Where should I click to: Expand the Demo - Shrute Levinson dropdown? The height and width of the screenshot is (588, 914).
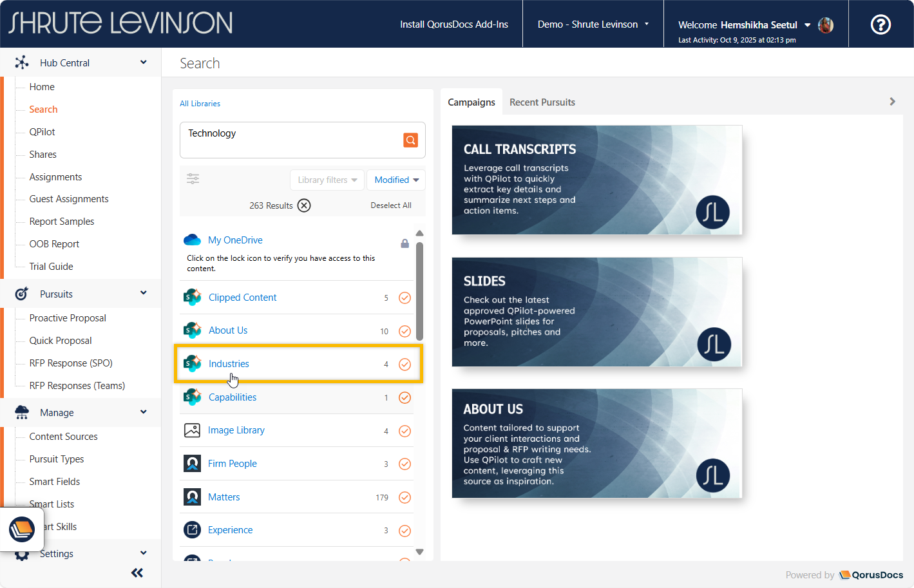[593, 24]
